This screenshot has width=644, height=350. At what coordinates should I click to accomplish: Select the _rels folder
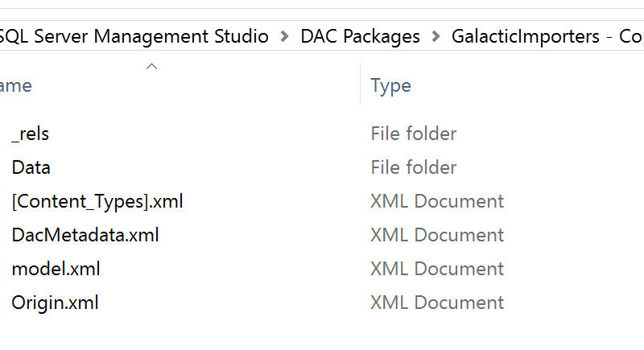tap(31, 134)
